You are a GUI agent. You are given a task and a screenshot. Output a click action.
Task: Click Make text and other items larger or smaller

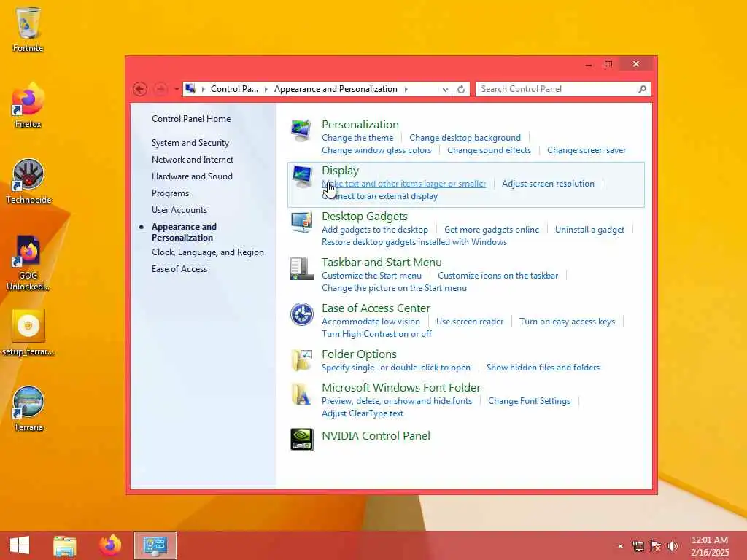(404, 184)
